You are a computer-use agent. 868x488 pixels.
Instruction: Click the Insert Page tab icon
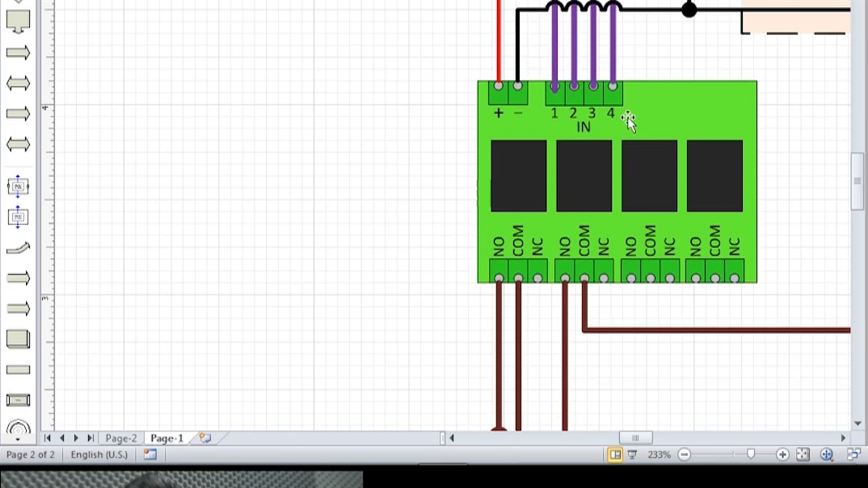pos(205,439)
